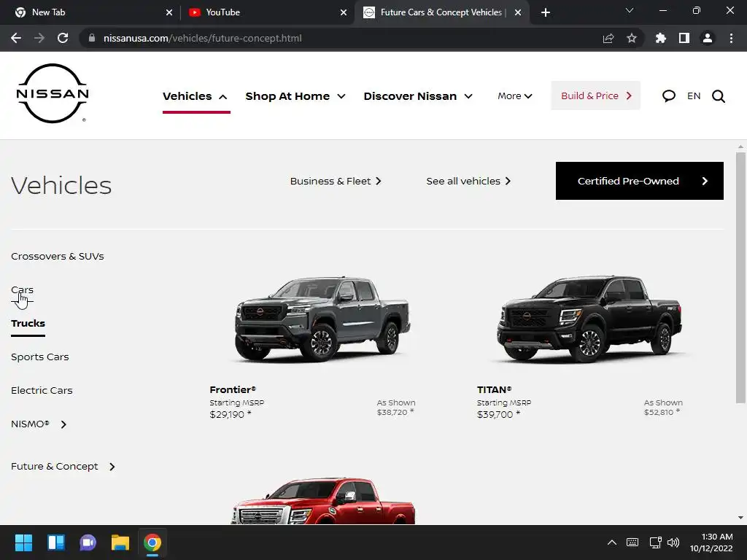Image resolution: width=747 pixels, height=560 pixels.
Task: Go back with browser back arrow
Action: [16, 38]
